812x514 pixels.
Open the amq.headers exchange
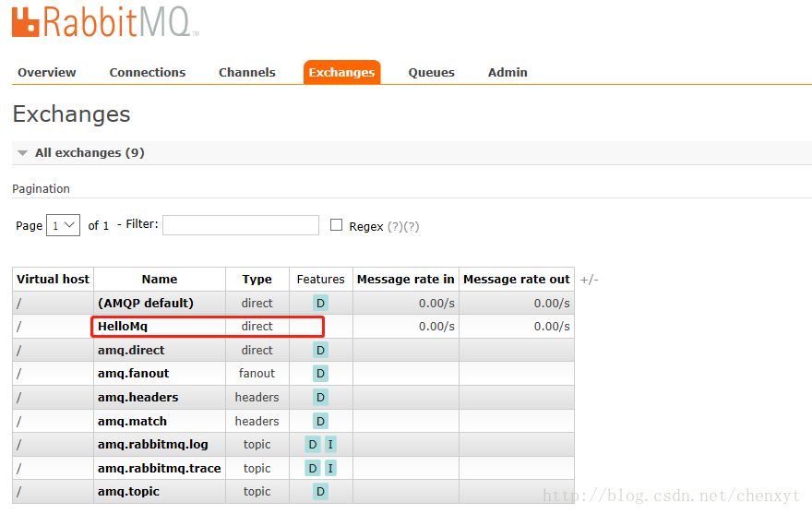[137, 398]
